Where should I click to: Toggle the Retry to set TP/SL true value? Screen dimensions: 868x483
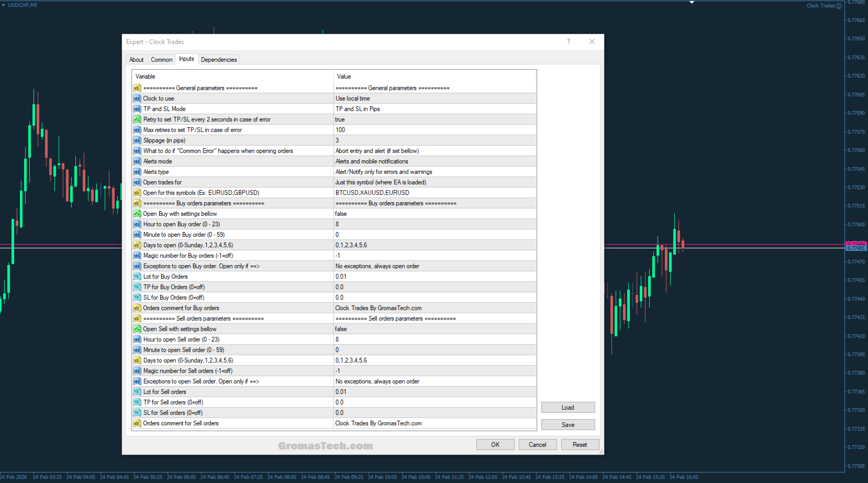[x=435, y=119]
